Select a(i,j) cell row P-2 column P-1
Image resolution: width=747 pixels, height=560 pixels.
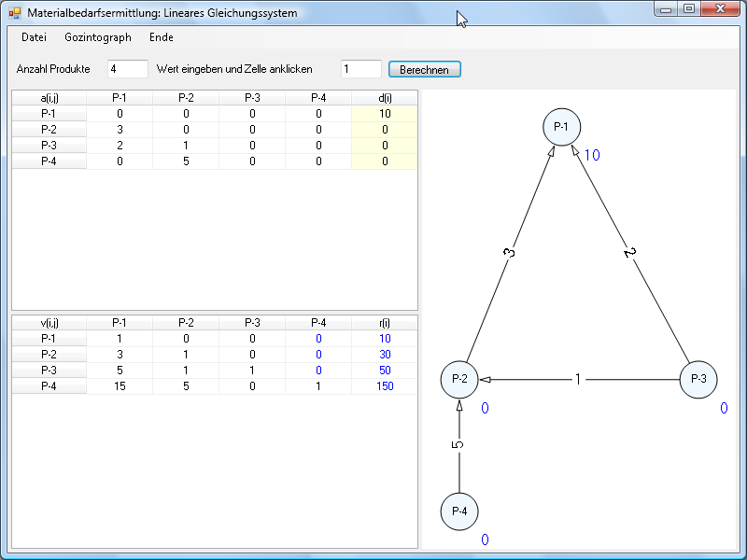[x=120, y=129]
